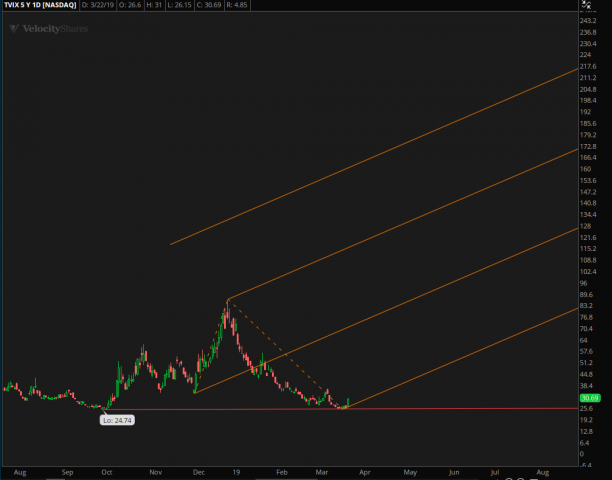Click the Feb time axis label

(282, 472)
